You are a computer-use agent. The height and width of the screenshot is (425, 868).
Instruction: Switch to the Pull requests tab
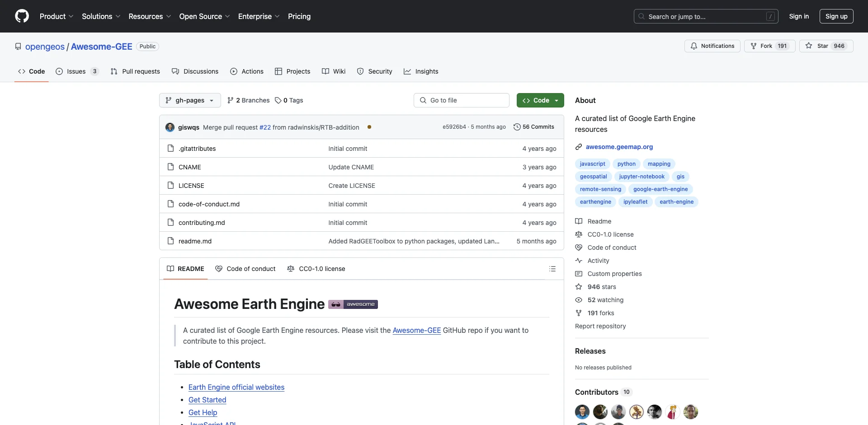[x=135, y=71]
